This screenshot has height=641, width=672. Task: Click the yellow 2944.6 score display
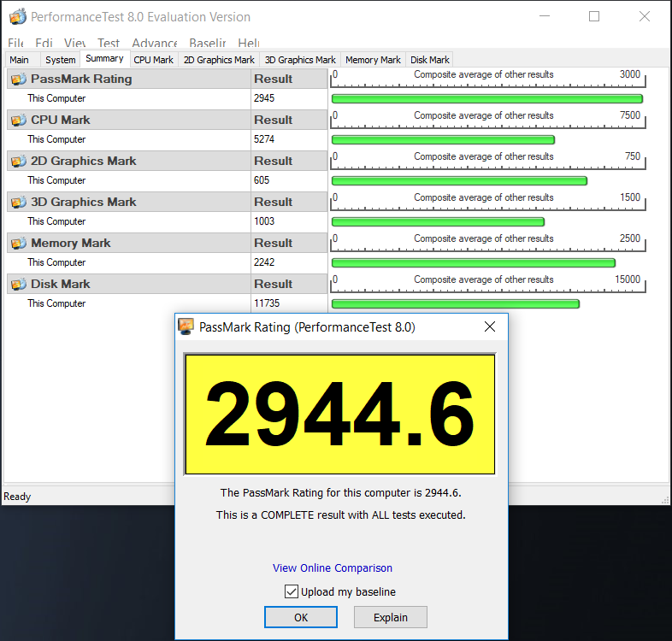340,415
